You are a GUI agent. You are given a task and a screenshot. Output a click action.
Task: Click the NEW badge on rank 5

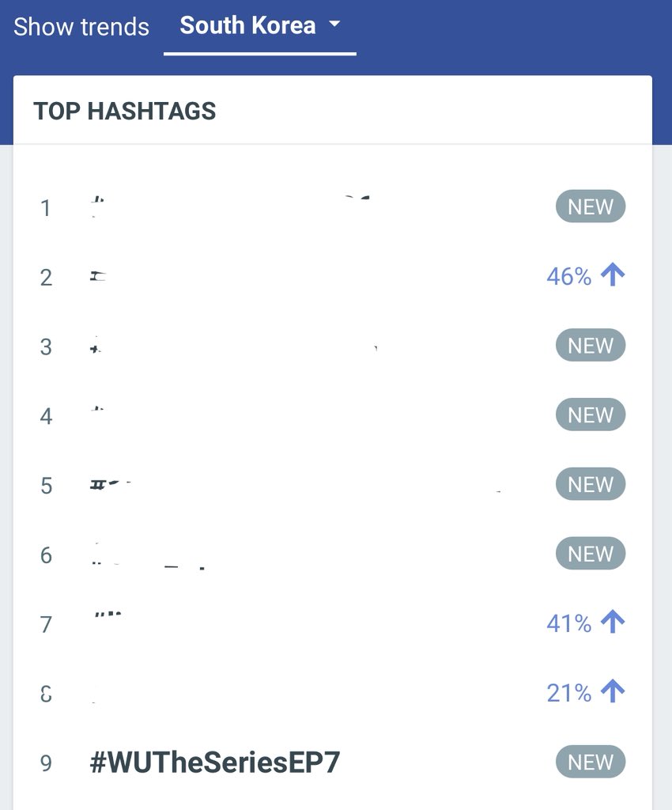pos(591,484)
